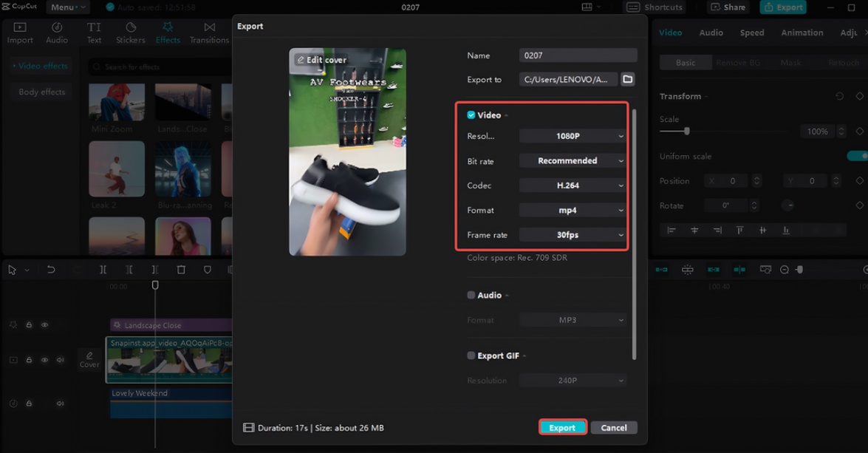This screenshot has width=868, height=453.
Task: Click the timeline zoom slider handle
Action: pyautogui.click(x=800, y=270)
